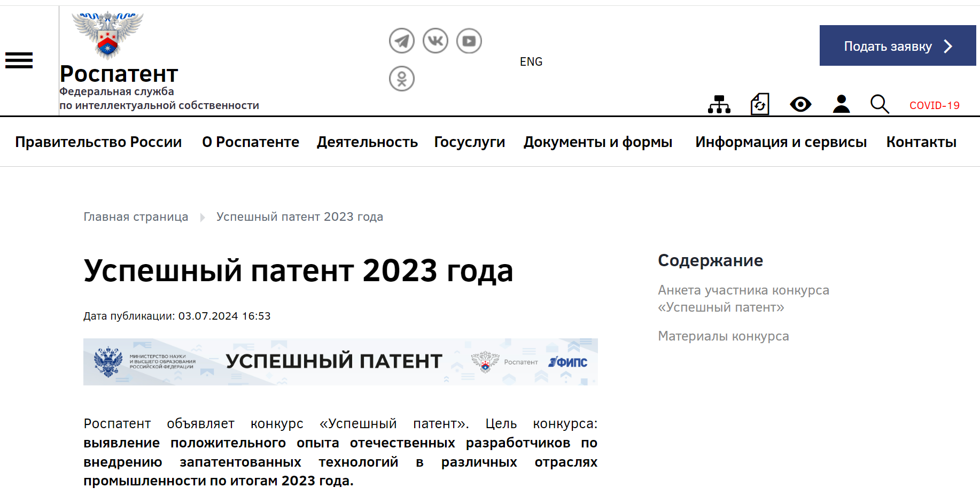Click the breadcrumb separator arrow
Viewport: 980px width, 495px height.
tap(203, 218)
